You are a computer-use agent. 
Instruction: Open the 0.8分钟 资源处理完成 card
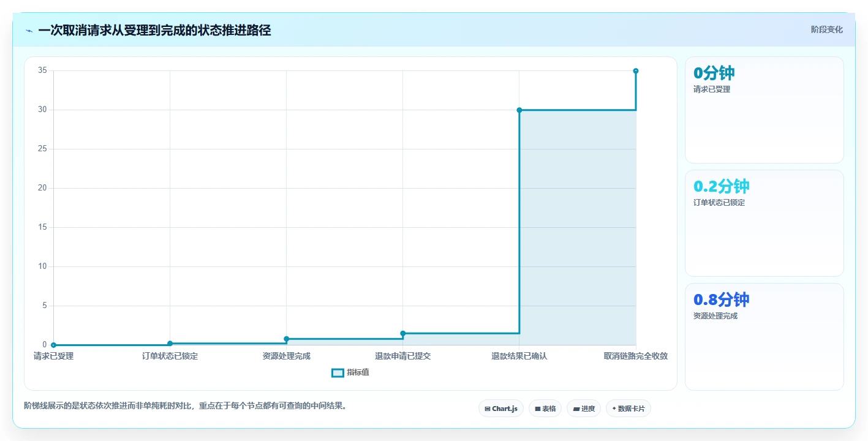tap(764, 337)
